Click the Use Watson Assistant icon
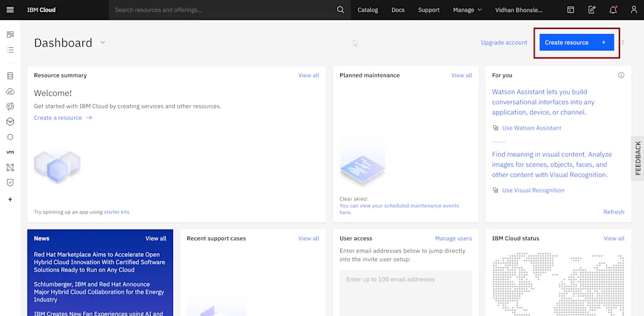 tap(496, 128)
